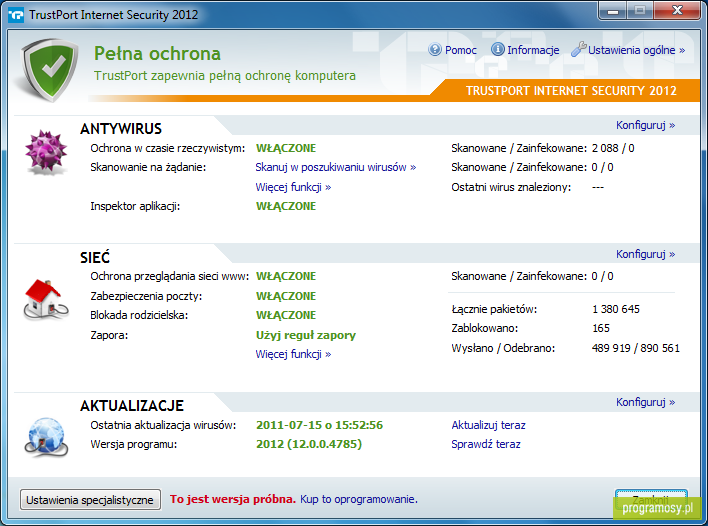Click the Użyj reguł zapory firewall setting
708x526 pixels.
pos(306,335)
